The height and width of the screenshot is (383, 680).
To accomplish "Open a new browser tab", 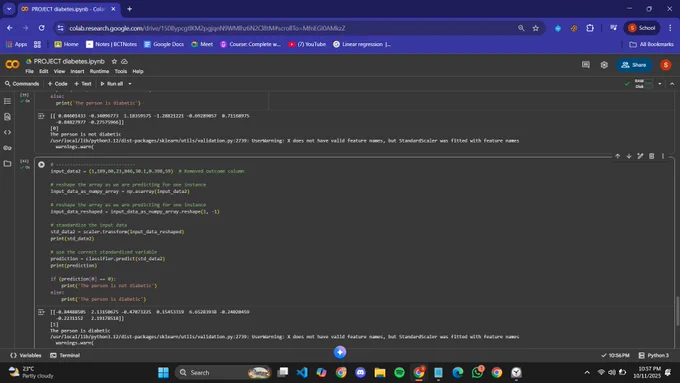I will point(129,9).
